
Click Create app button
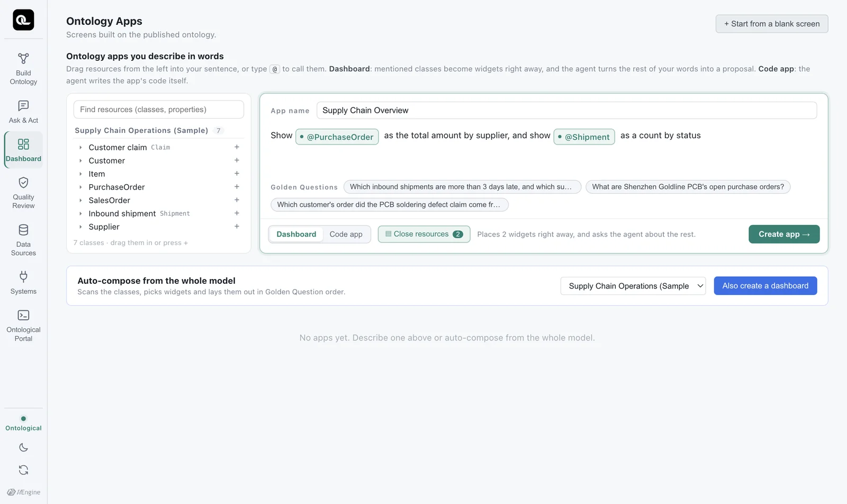pos(784,234)
